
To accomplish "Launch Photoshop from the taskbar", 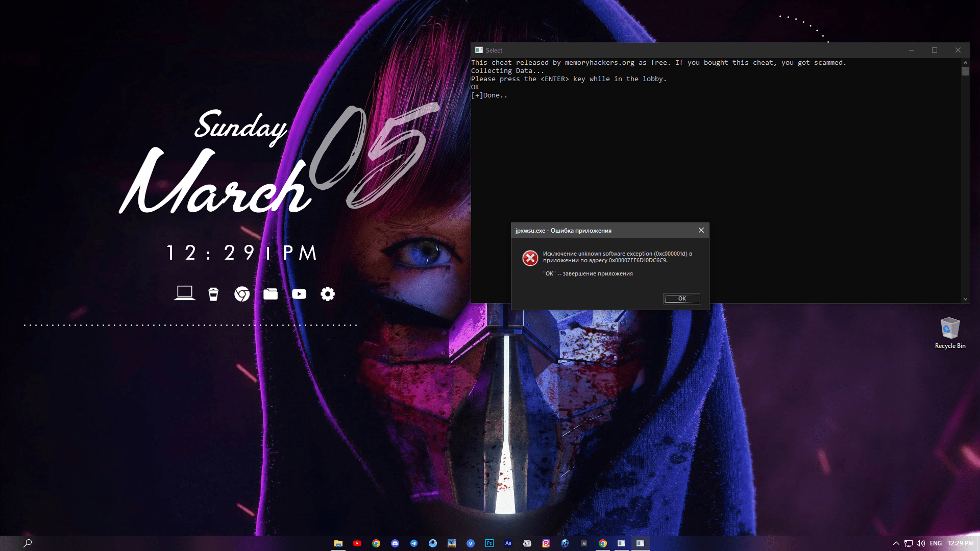I will pos(489,543).
